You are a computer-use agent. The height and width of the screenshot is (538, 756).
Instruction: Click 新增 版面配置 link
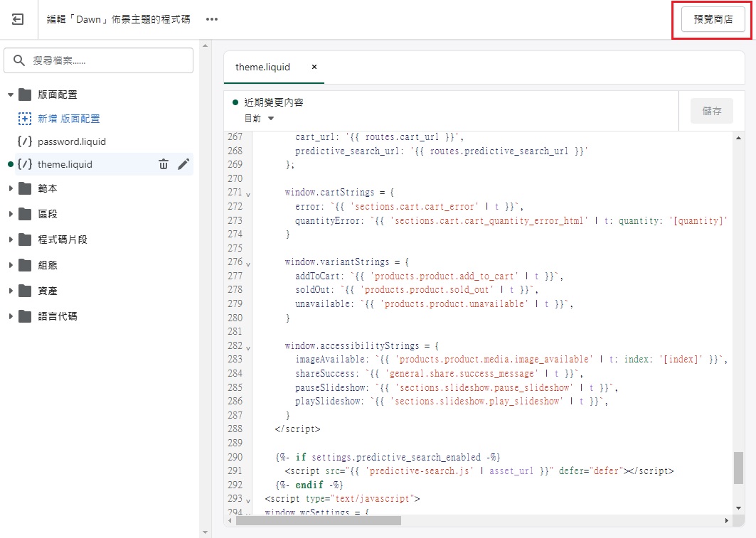click(68, 119)
